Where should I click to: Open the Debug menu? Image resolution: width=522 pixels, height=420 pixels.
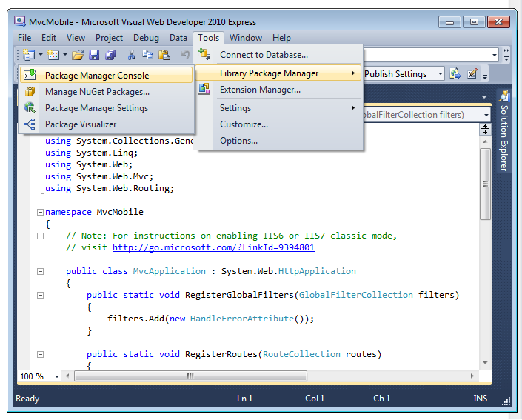click(146, 38)
